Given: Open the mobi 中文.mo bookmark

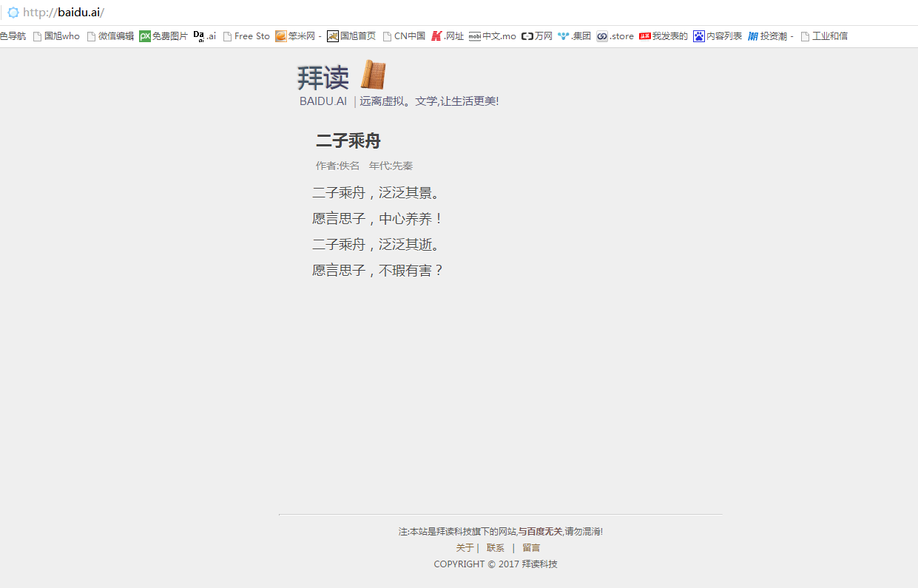Looking at the screenshot, I should (493, 36).
